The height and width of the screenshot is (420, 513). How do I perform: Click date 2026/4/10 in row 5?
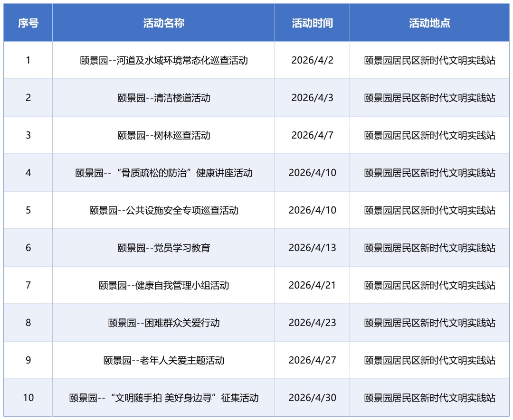point(312,210)
